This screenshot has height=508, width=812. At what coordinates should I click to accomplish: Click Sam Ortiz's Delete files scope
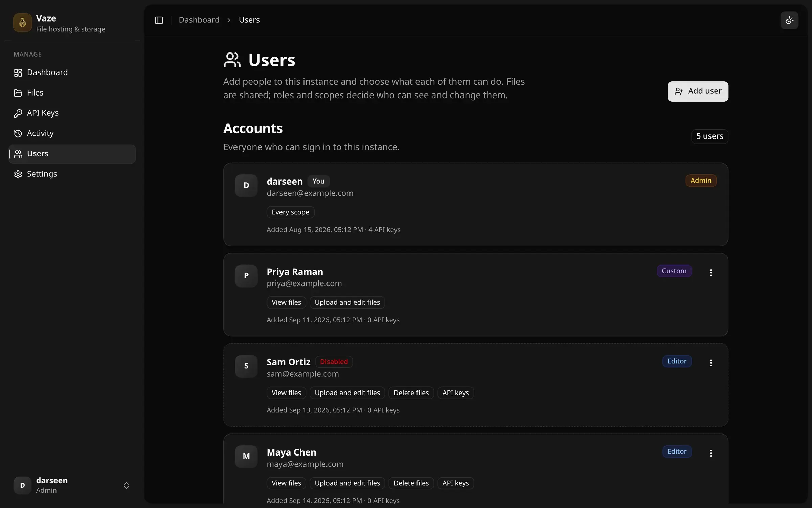[x=411, y=393]
